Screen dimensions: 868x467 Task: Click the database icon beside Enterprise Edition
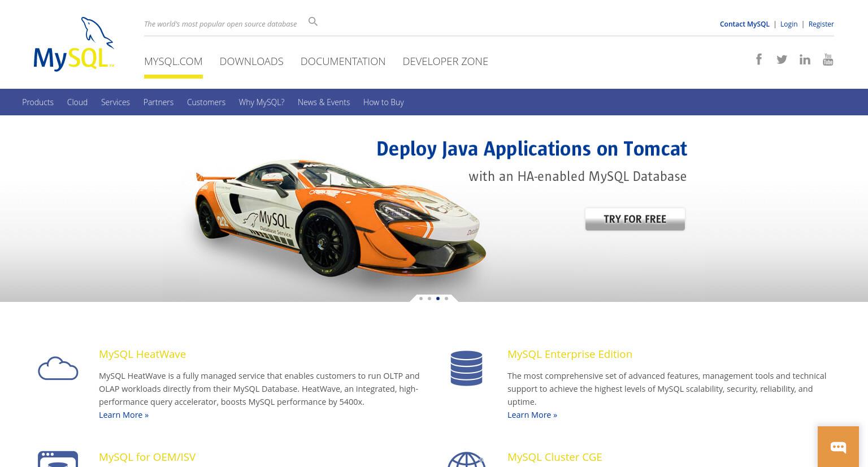(466, 369)
